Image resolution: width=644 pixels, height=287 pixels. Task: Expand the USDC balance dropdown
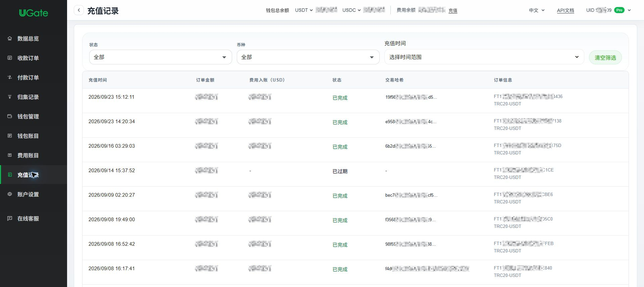(x=352, y=10)
